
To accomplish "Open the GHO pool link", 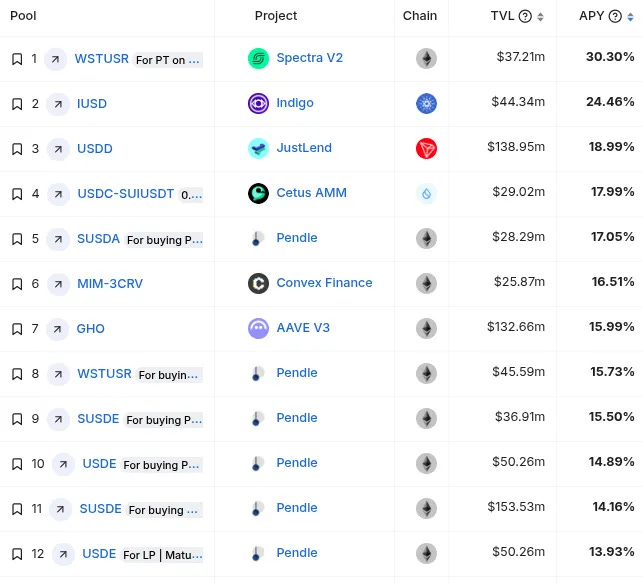I will [x=91, y=329].
